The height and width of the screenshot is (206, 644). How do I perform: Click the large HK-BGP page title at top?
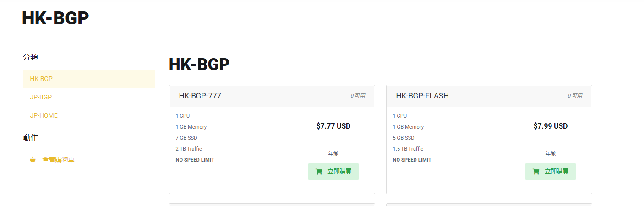pyautogui.click(x=55, y=18)
